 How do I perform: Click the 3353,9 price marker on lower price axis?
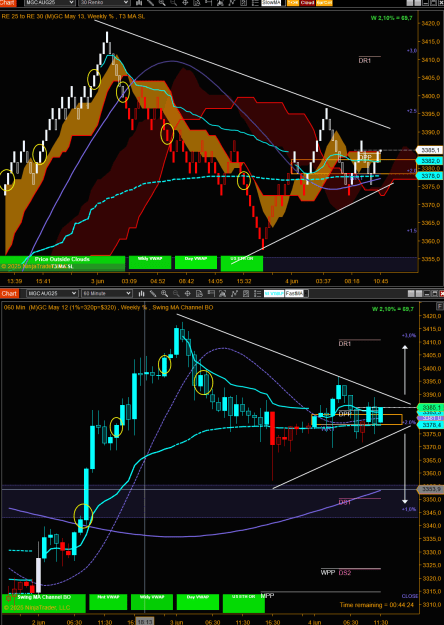pos(430,489)
